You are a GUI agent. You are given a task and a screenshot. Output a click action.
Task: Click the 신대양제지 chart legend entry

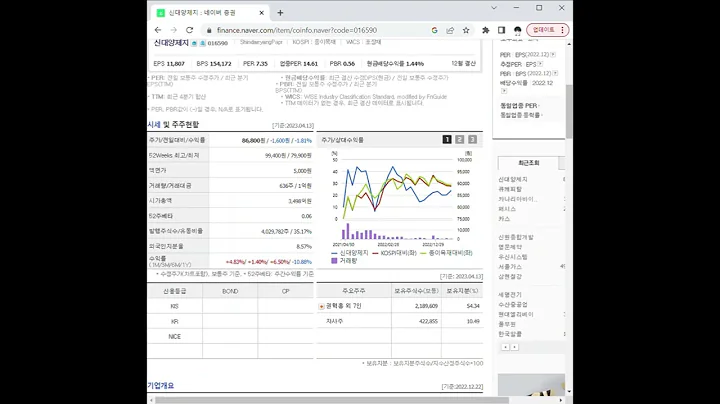350,253
